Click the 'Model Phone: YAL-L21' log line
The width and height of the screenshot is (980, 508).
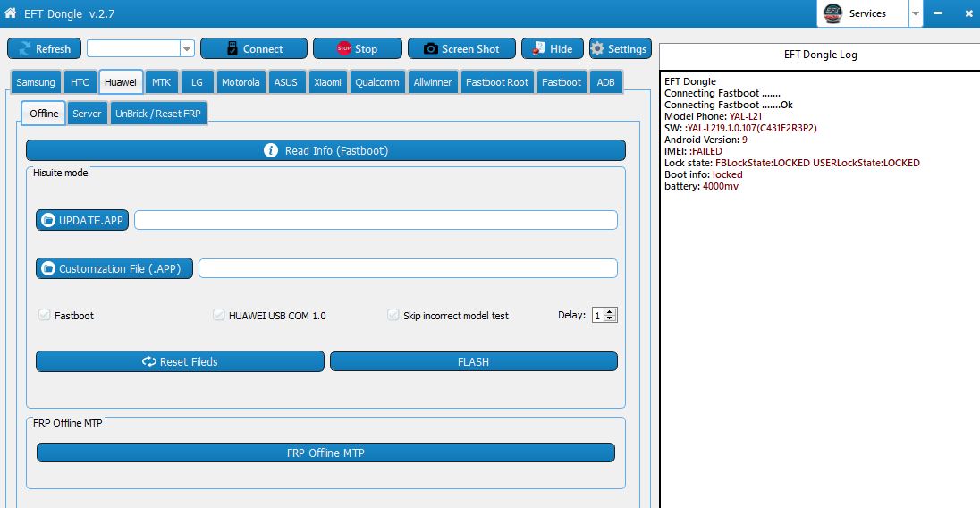pos(714,116)
